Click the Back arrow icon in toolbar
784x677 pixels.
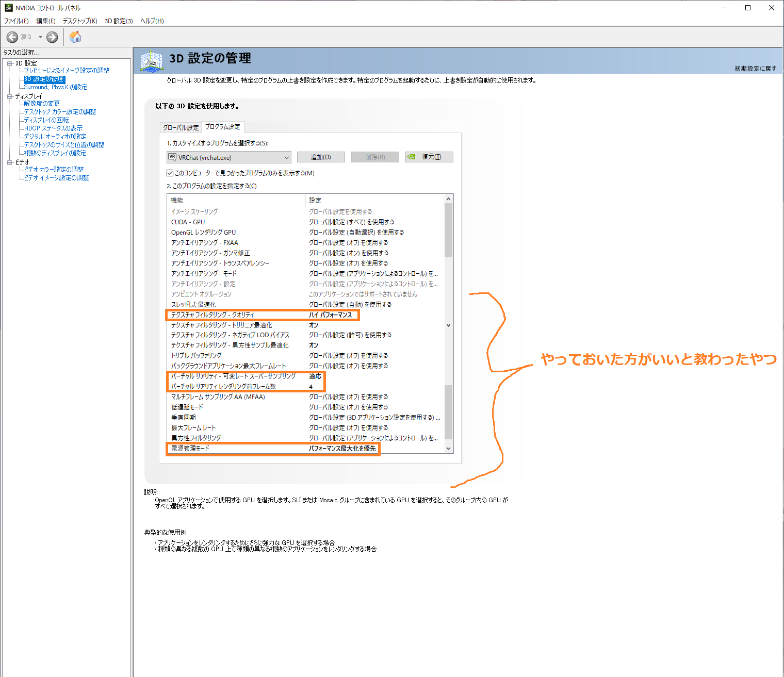[12, 37]
